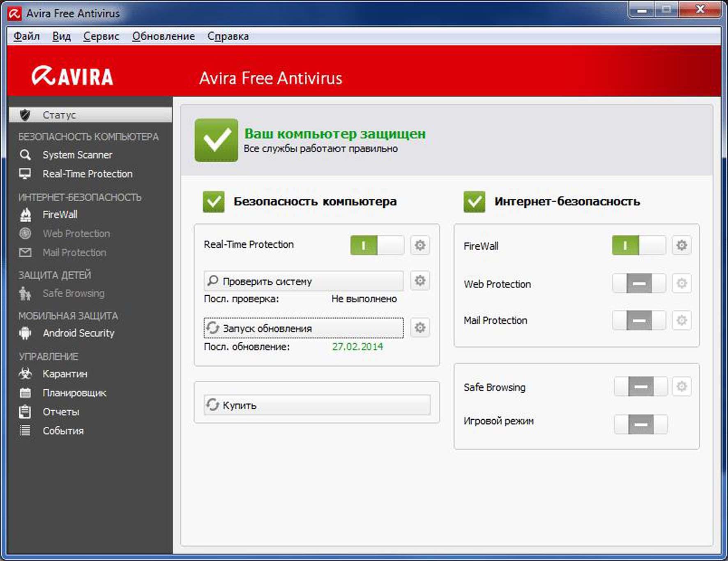Open the Вид menu

[x=61, y=36]
